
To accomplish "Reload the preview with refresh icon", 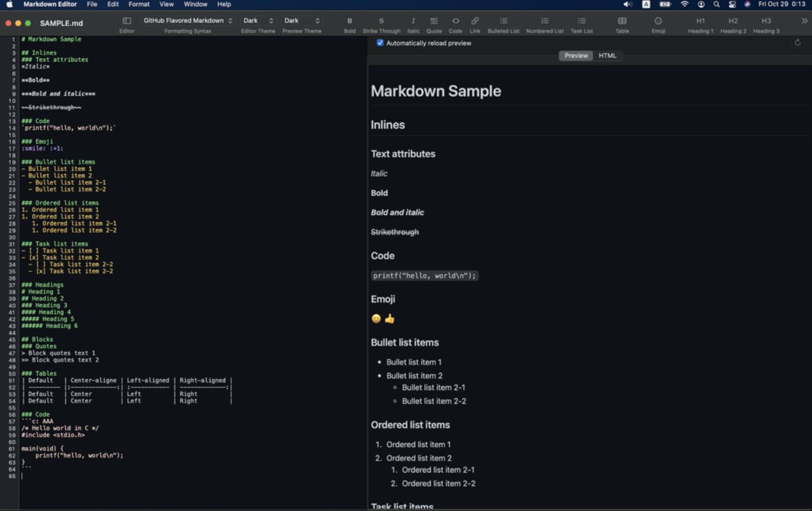I will tap(797, 43).
